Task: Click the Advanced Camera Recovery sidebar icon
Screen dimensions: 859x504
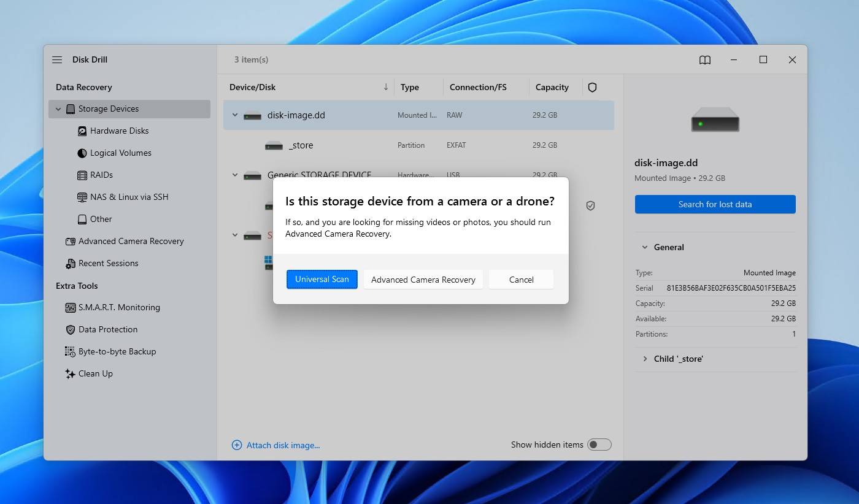Action: click(71, 242)
